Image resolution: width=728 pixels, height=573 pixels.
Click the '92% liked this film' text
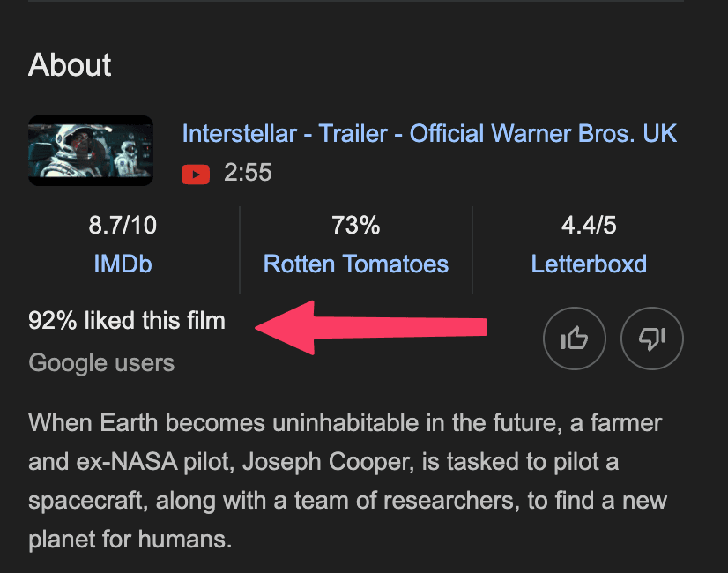click(127, 320)
